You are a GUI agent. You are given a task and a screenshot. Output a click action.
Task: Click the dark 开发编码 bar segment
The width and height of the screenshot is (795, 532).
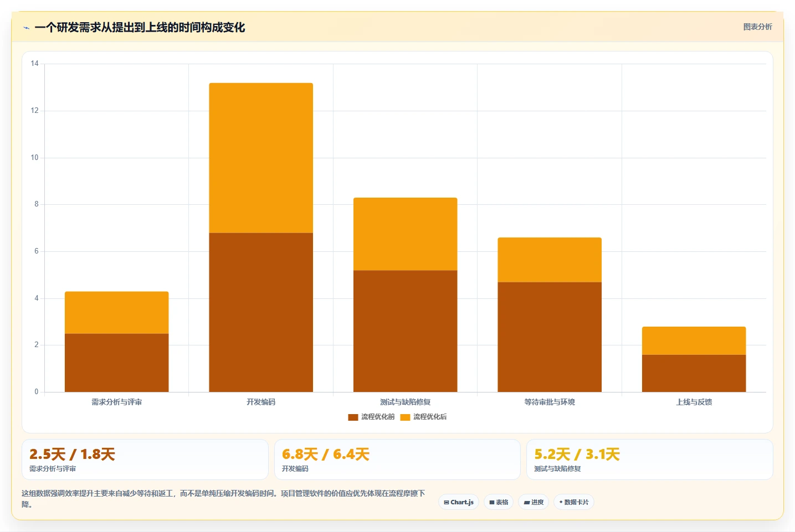[261, 312]
